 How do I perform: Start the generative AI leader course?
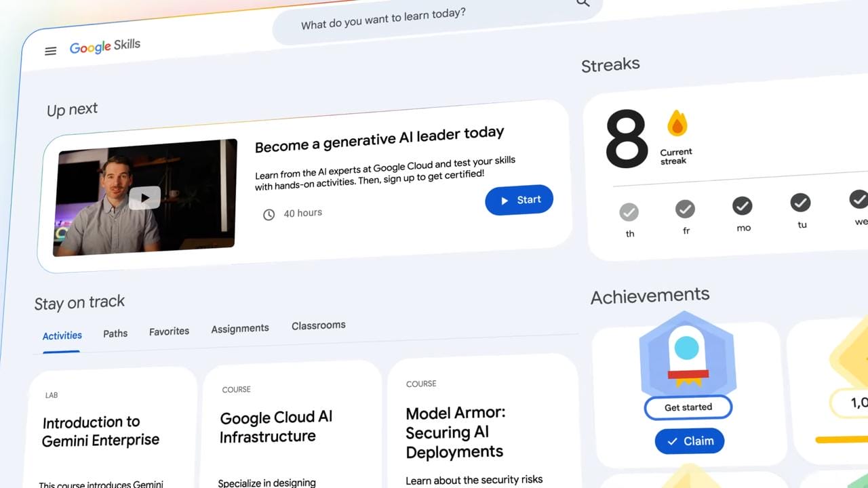[x=519, y=200]
